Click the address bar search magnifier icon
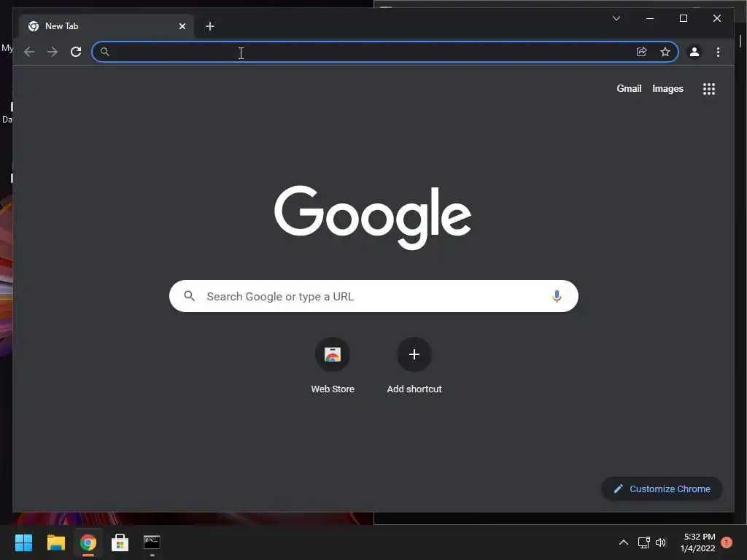This screenshot has width=747, height=560. (x=105, y=52)
